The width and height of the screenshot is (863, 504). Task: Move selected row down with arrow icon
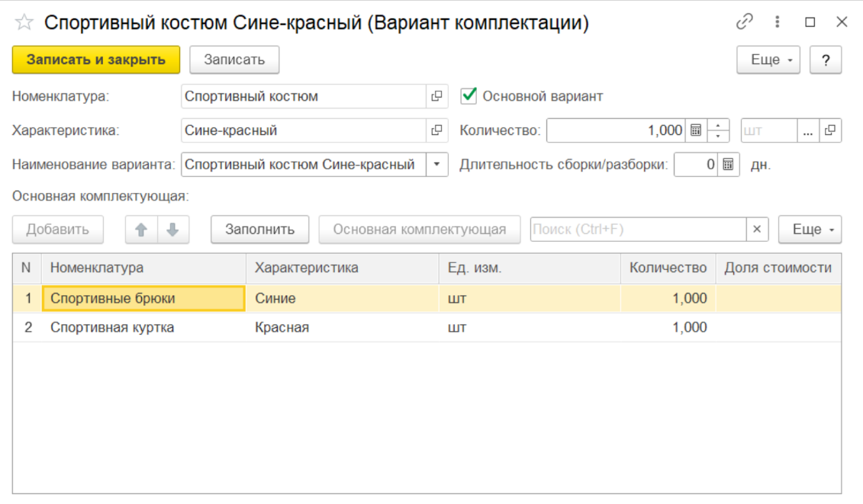[x=173, y=230]
